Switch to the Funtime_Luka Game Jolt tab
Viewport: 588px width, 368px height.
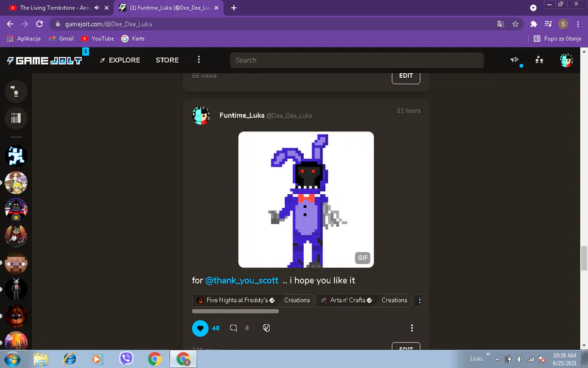(x=169, y=7)
